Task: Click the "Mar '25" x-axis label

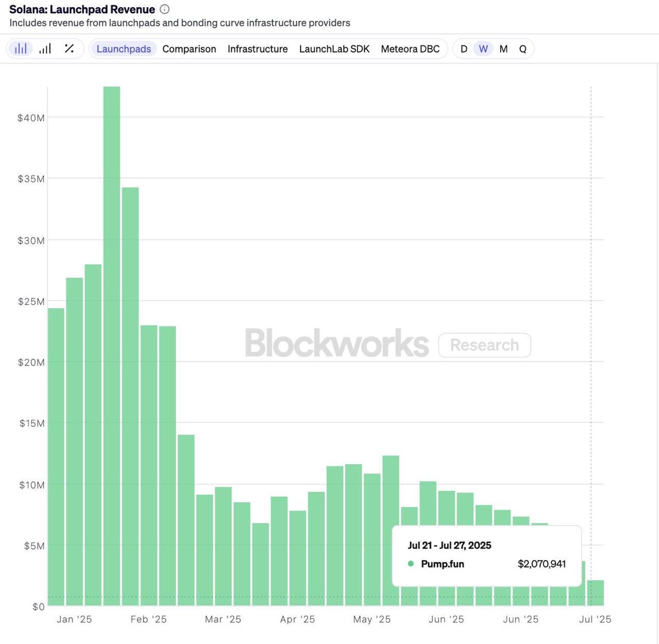Action: pos(223,619)
